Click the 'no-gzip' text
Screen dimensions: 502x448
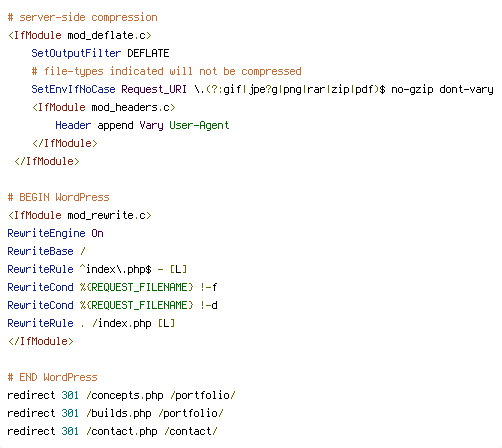pos(412,89)
